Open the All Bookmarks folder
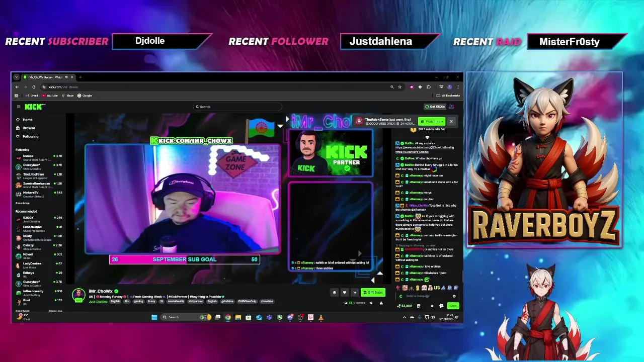 click(x=448, y=96)
